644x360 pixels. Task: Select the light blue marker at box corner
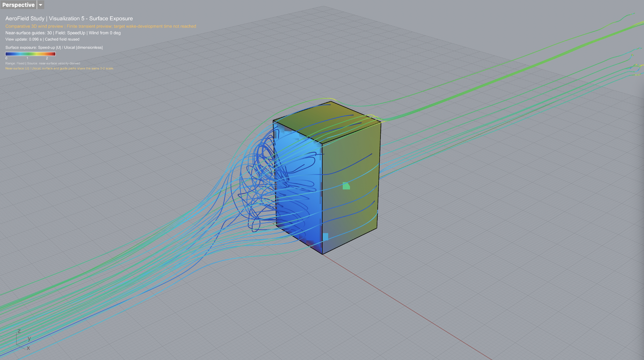pos(325,237)
